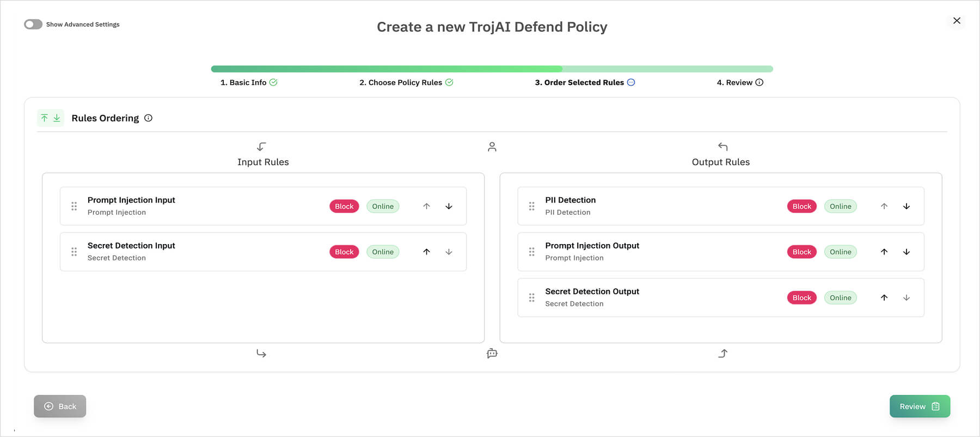The image size is (980, 437).
Task: Click the green check icon beside Basic Info
Action: pyautogui.click(x=273, y=82)
